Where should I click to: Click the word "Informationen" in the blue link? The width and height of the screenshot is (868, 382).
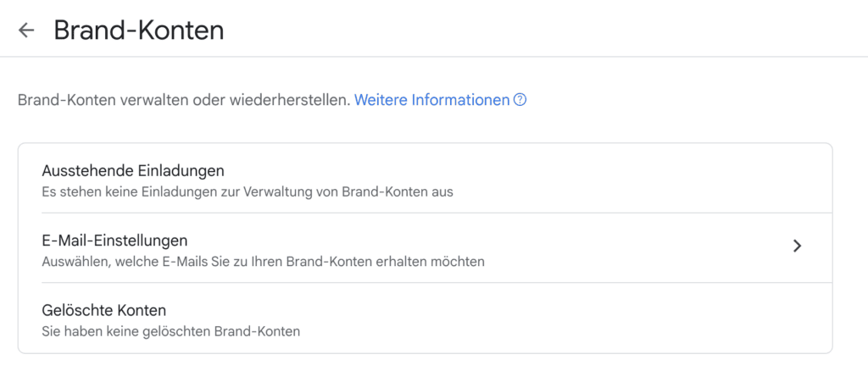click(460, 100)
